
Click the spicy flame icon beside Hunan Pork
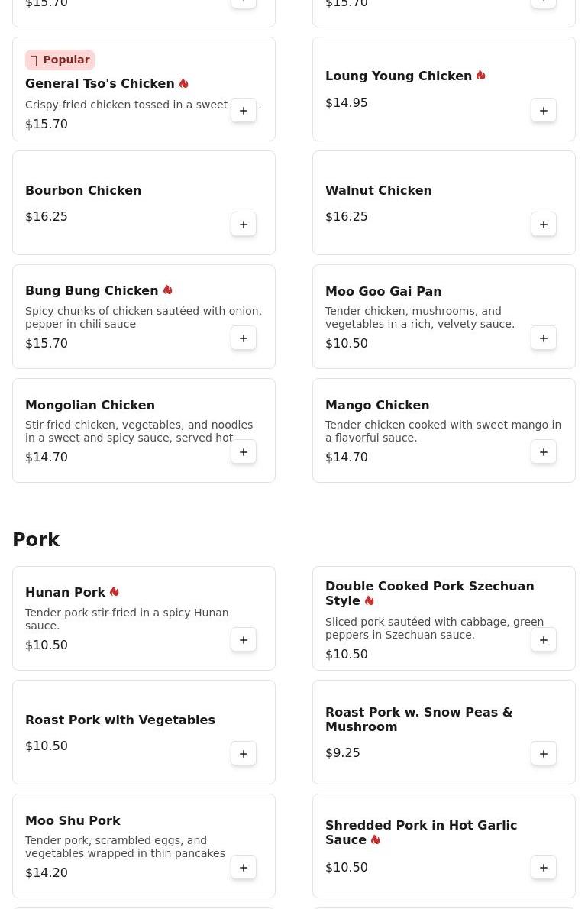click(x=115, y=592)
